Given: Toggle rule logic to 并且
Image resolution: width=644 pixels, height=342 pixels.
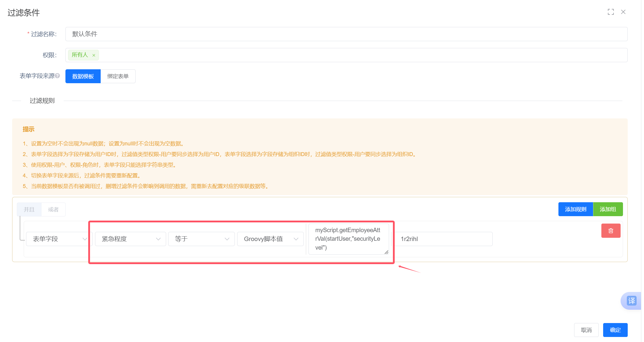Looking at the screenshot, I should pos(29,210).
